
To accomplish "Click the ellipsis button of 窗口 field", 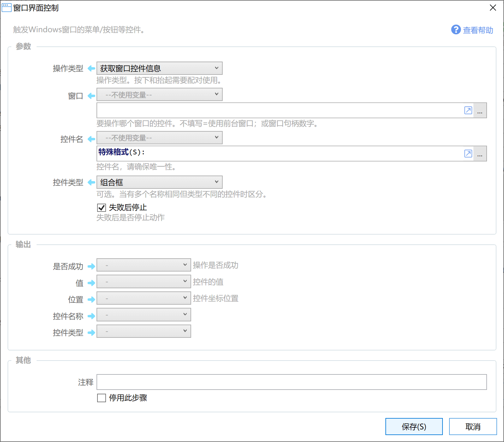I will point(480,110).
